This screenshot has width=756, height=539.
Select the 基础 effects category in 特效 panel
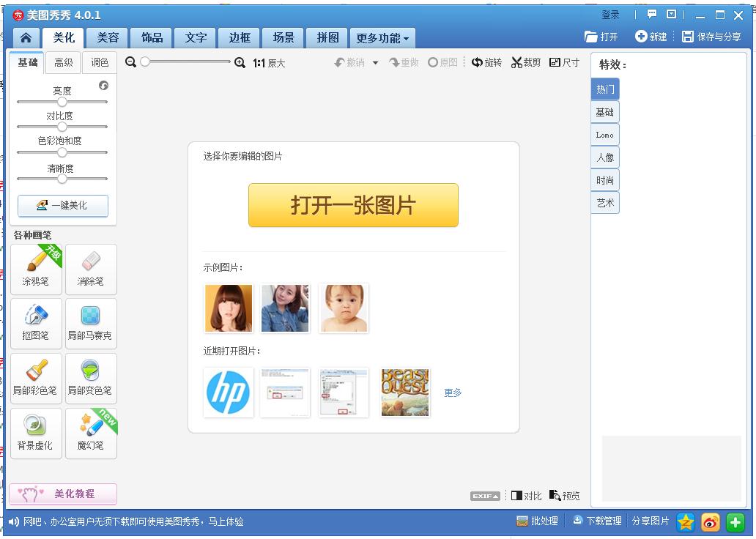tap(604, 112)
